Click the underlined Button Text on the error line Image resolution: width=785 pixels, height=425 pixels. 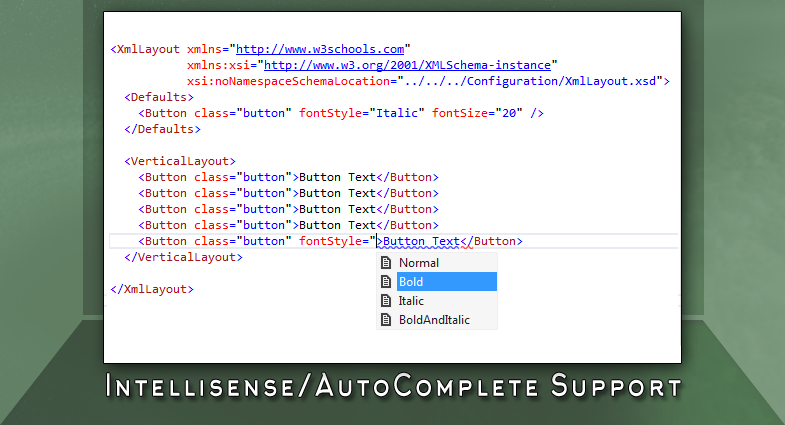click(x=421, y=241)
